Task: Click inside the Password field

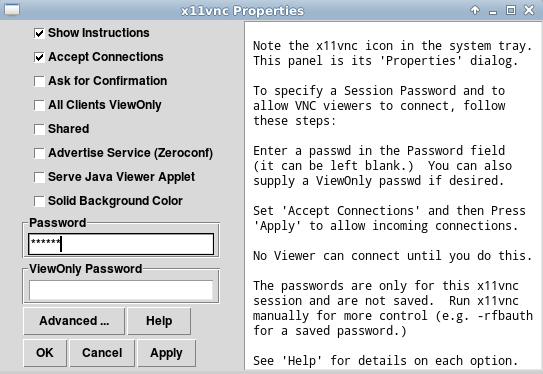Action: coord(121,244)
